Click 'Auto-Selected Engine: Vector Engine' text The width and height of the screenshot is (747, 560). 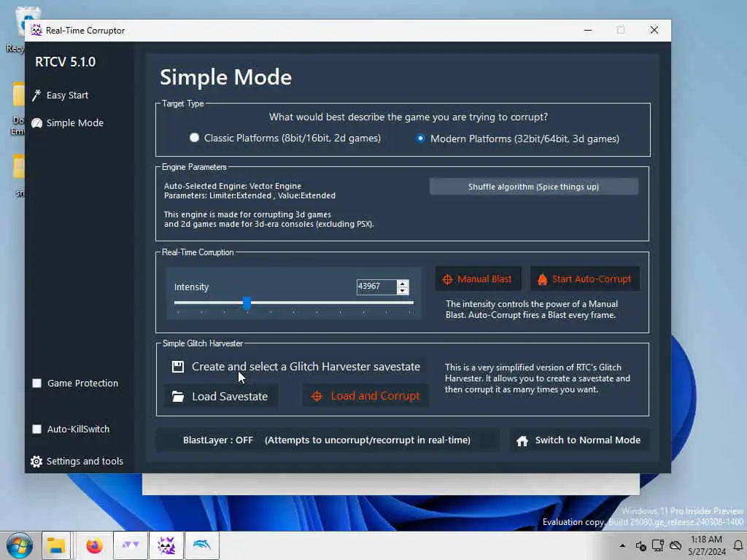pyautogui.click(x=233, y=186)
